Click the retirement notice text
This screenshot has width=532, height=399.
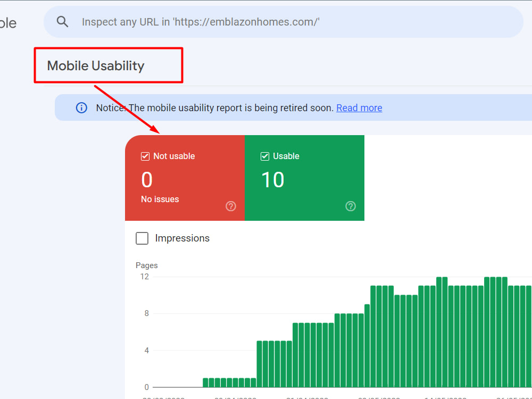pyautogui.click(x=215, y=108)
